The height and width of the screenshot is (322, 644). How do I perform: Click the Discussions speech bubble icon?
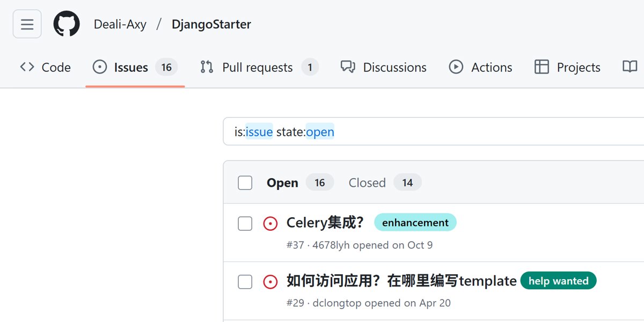348,67
